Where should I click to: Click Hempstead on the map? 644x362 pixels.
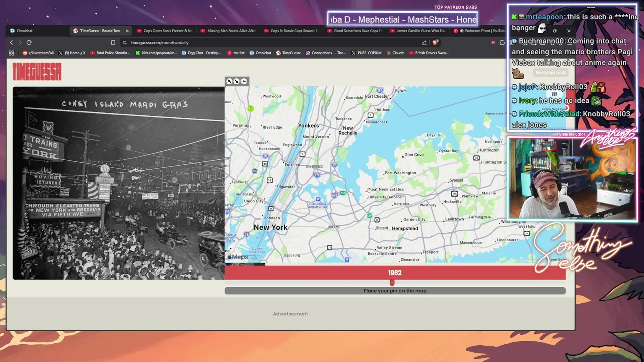point(405,228)
